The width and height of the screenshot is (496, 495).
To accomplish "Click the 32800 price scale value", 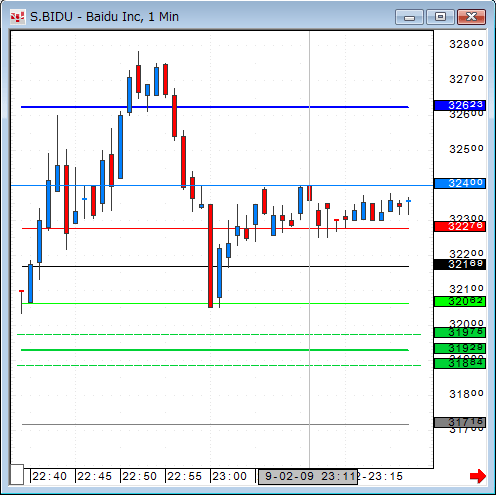I will pos(466,44).
